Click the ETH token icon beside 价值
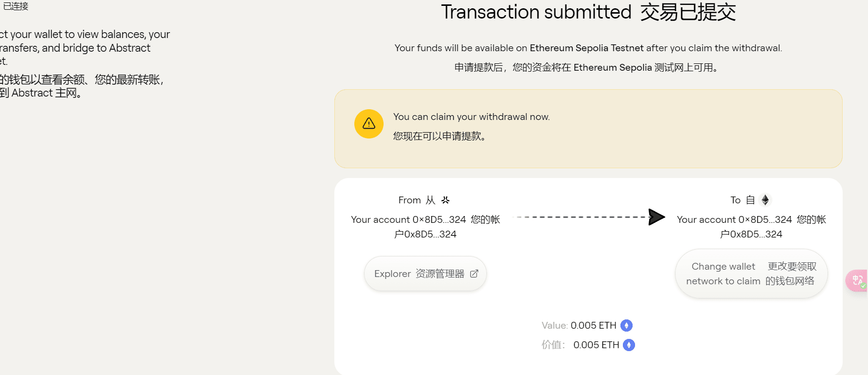868x375 pixels. pyautogui.click(x=629, y=345)
